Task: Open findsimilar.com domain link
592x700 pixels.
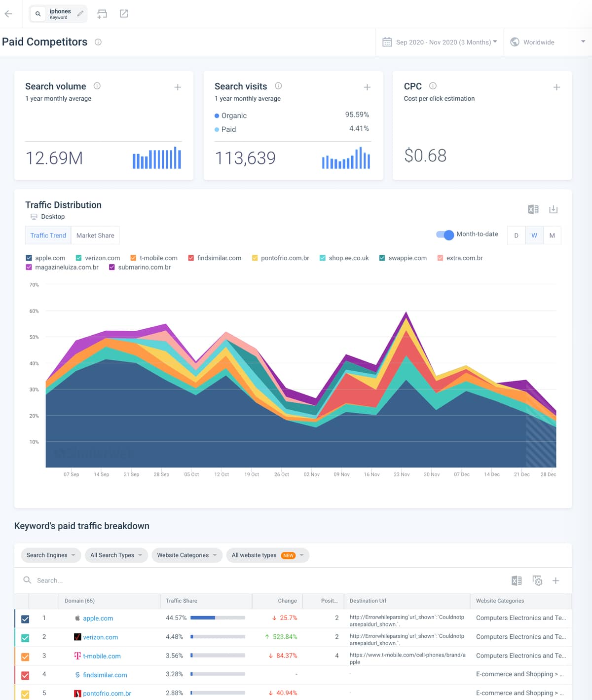Action: coord(105,675)
